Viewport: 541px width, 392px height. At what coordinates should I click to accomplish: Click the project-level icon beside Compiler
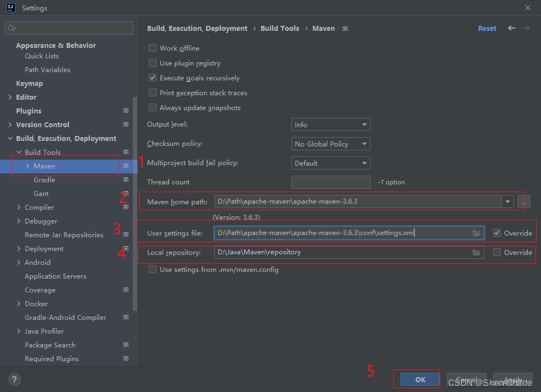[x=126, y=207]
